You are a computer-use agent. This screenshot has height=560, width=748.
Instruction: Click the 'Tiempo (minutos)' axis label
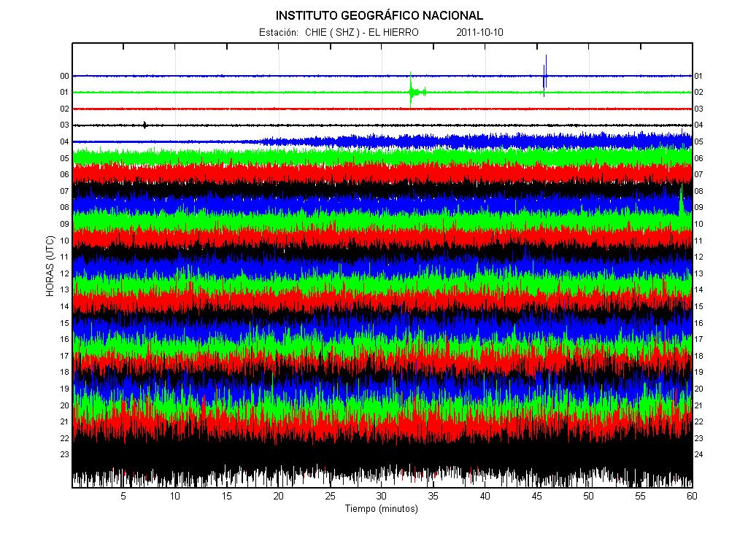pyautogui.click(x=381, y=508)
